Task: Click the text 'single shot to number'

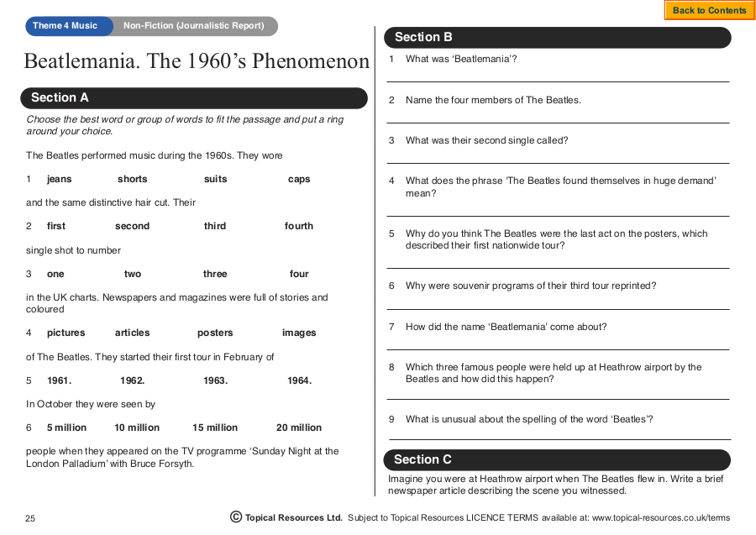Action: (73, 250)
